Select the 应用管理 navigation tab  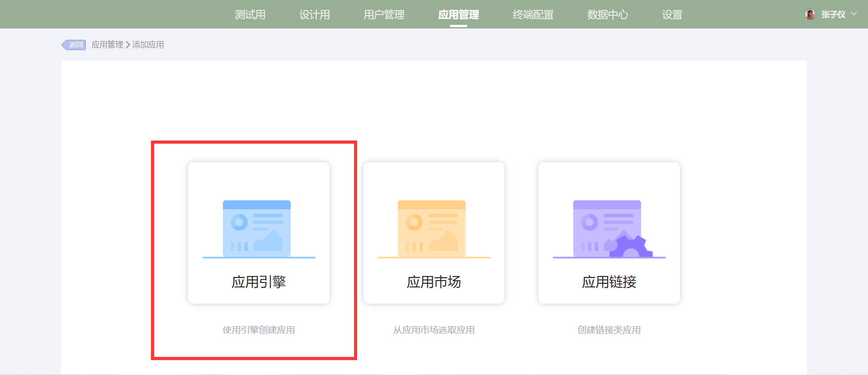[x=458, y=14]
